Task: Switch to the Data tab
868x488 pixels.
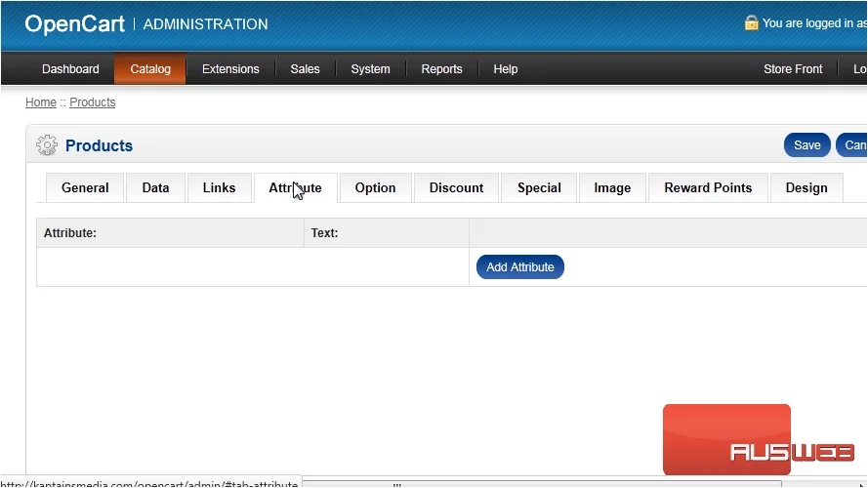Action: [x=155, y=188]
